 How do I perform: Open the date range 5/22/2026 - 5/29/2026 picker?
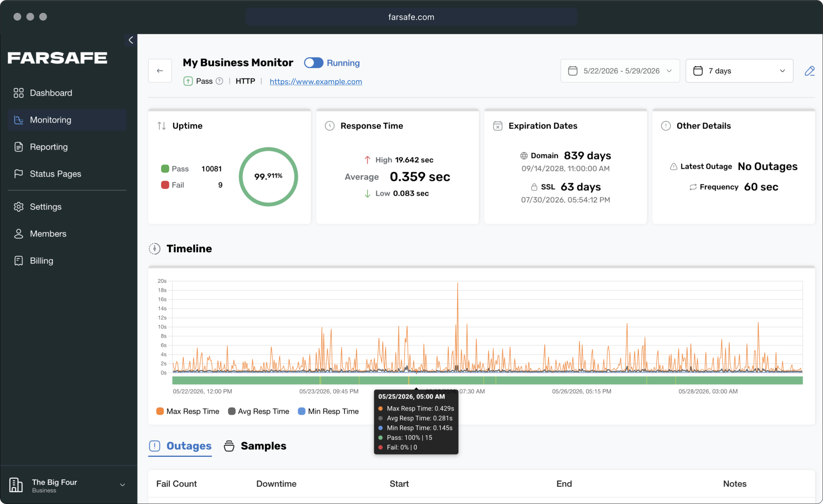(620, 71)
